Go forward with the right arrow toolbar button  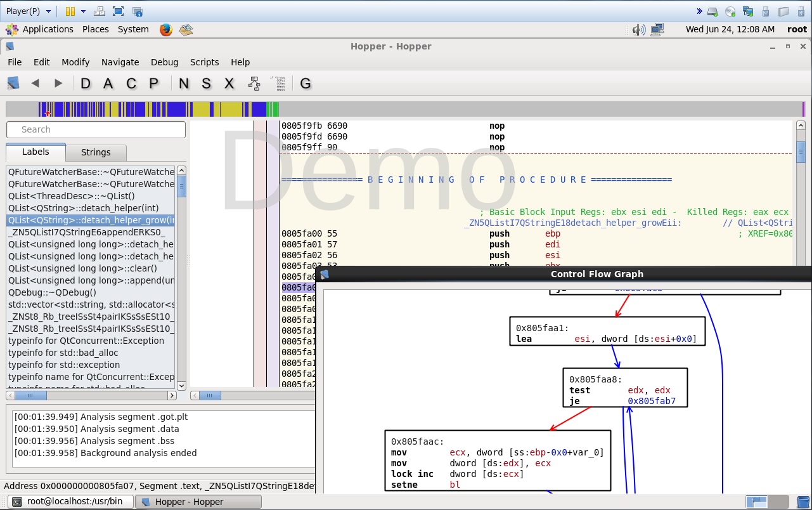click(x=58, y=83)
